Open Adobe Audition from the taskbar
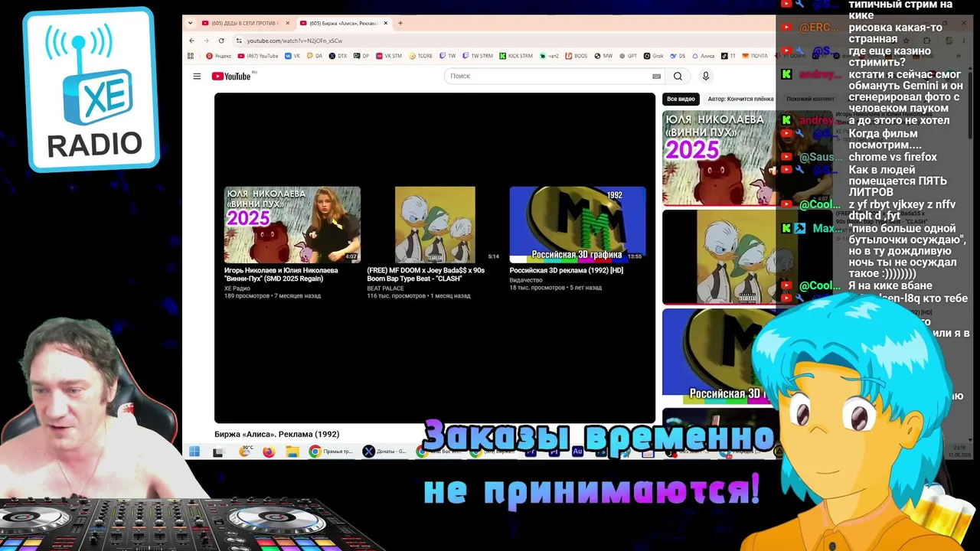980x551 pixels. click(578, 452)
